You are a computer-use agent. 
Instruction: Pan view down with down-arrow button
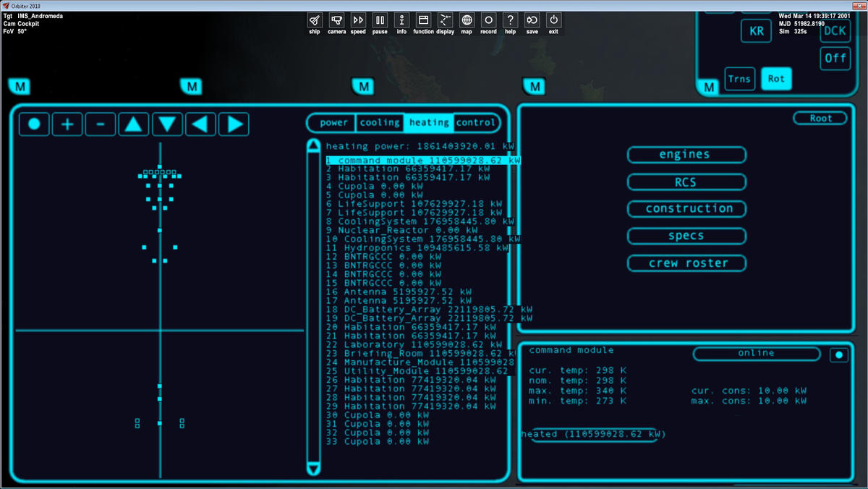click(x=167, y=124)
